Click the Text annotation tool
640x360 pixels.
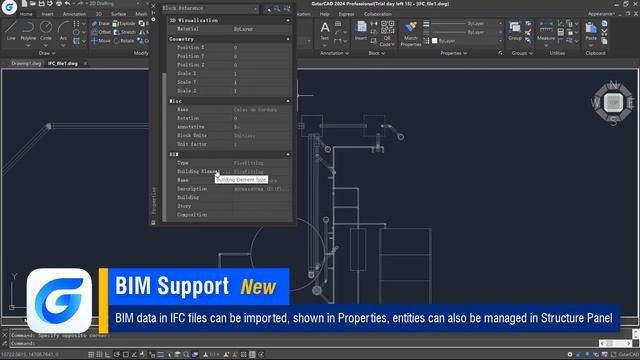click(x=325, y=31)
